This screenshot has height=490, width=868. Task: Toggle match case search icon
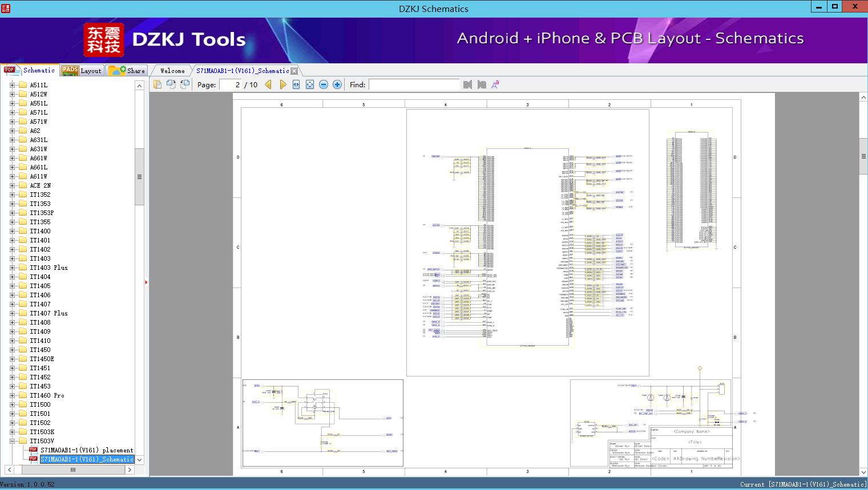(495, 84)
